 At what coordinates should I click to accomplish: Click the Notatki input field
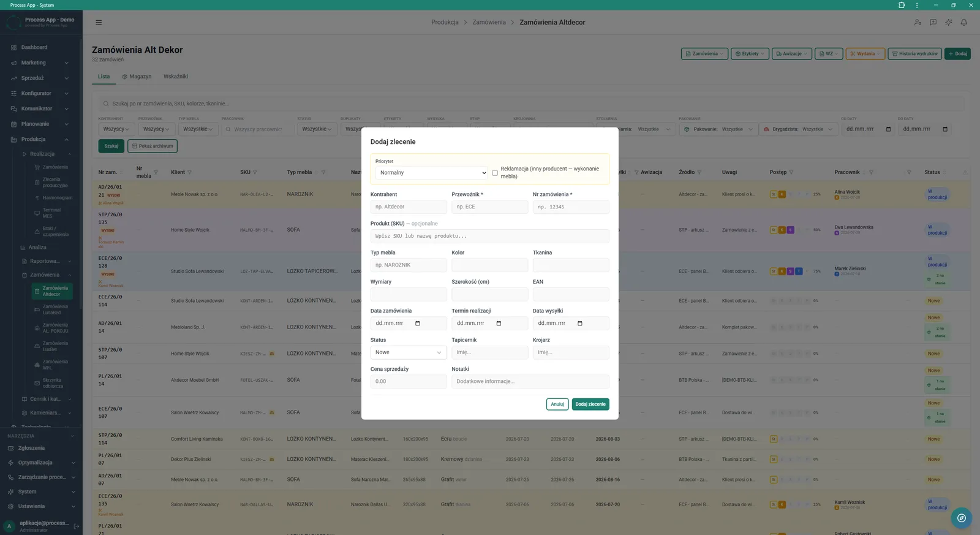point(530,381)
